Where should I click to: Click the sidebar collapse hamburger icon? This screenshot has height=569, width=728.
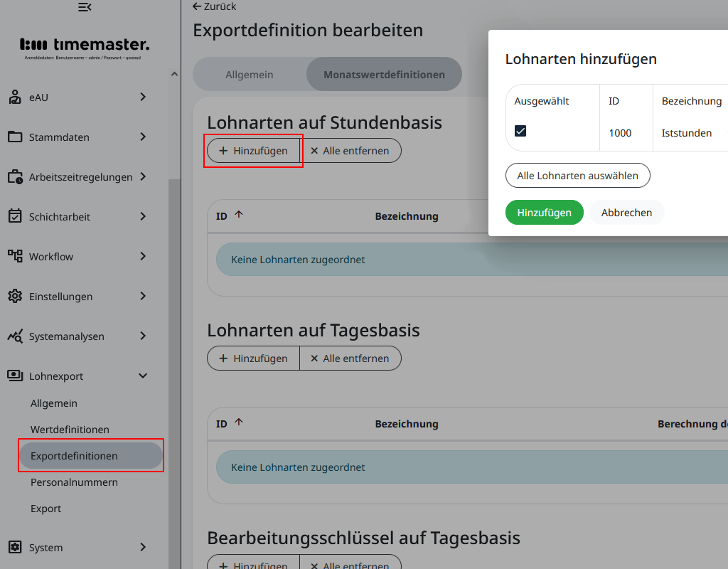coord(85,7)
